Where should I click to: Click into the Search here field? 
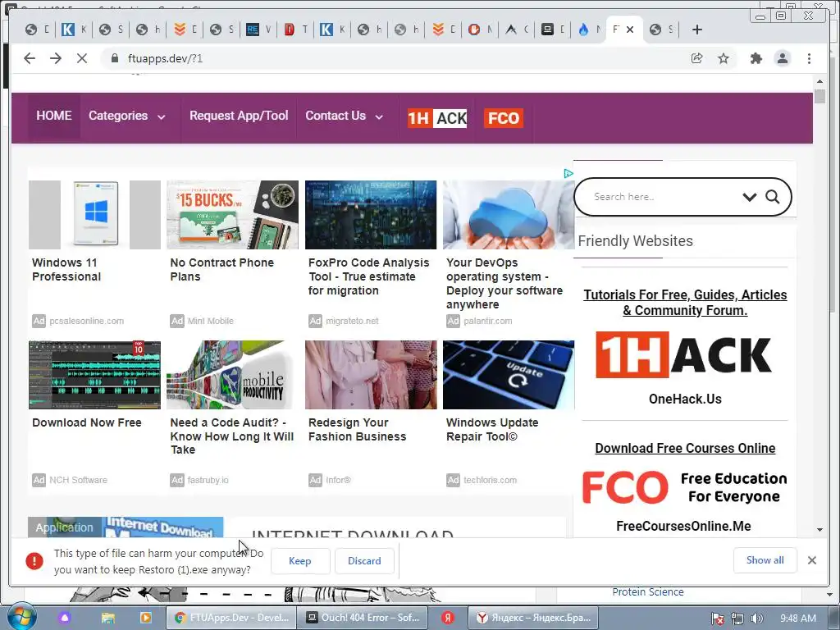click(x=664, y=197)
